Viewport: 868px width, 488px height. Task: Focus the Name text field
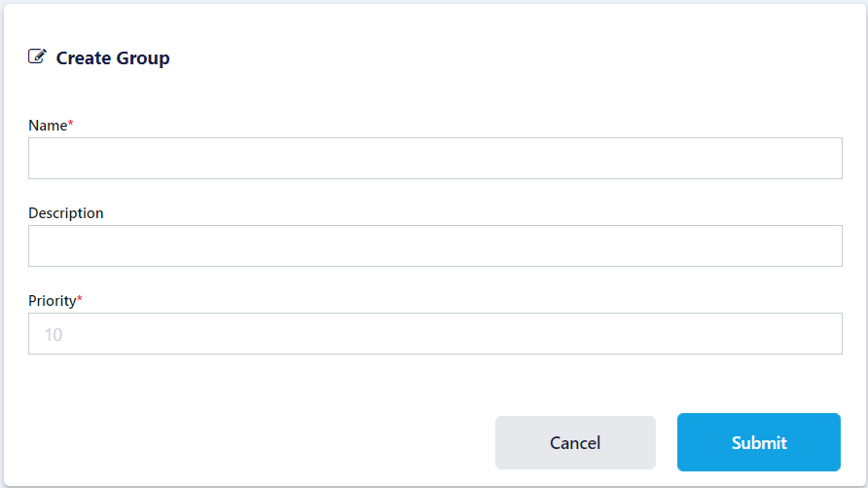tap(435, 158)
